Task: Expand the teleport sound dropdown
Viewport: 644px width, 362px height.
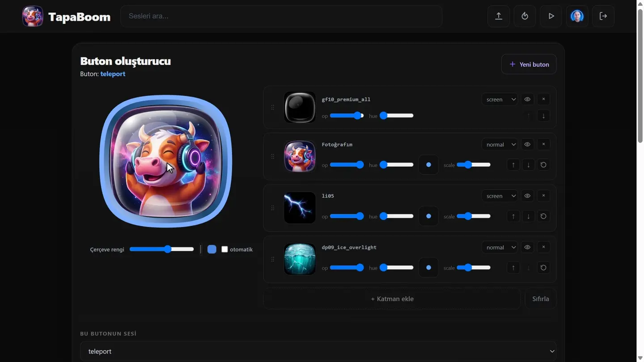Action: 318,351
